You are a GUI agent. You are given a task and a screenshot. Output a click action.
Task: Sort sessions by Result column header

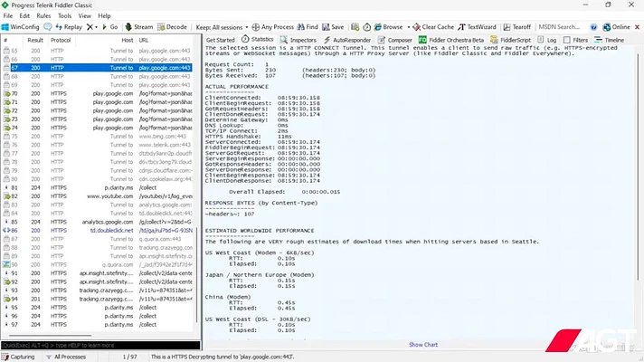pyautogui.click(x=35, y=40)
